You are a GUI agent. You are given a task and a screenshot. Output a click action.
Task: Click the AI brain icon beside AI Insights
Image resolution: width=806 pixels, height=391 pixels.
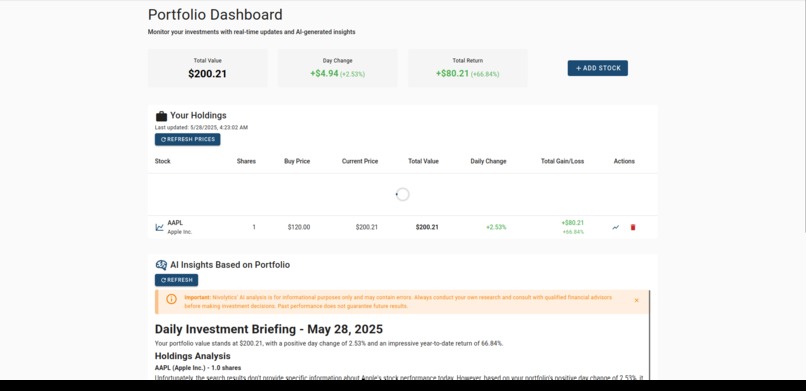pos(161,265)
